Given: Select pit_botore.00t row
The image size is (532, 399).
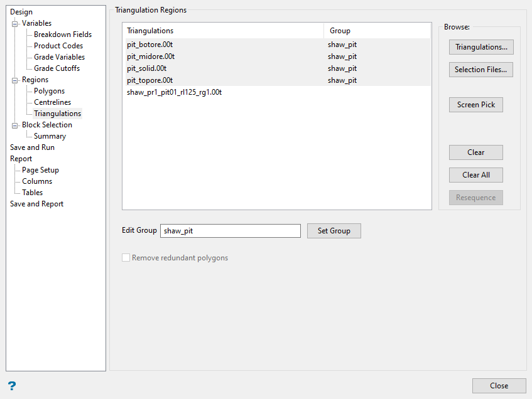Looking at the screenshot, I should tap(277, 45).
